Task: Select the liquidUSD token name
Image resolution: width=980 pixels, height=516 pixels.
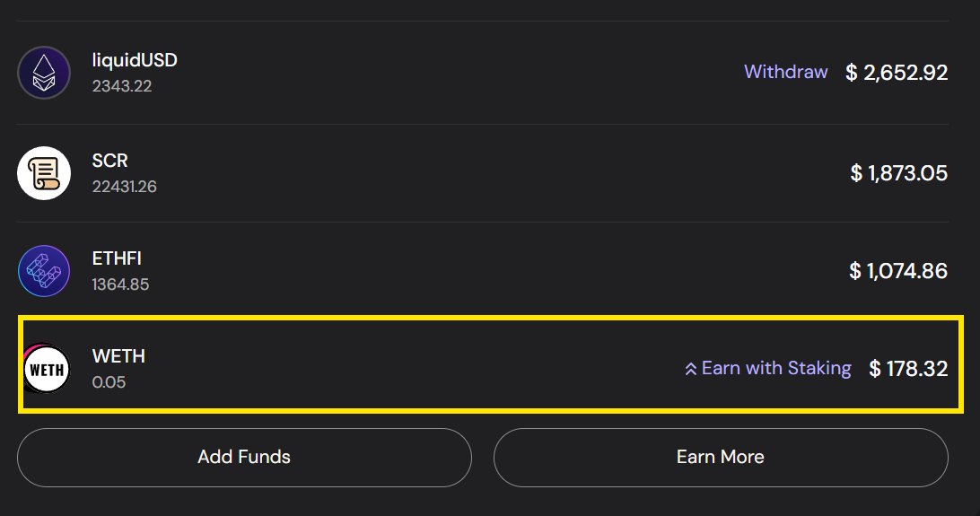Action: 135,61
